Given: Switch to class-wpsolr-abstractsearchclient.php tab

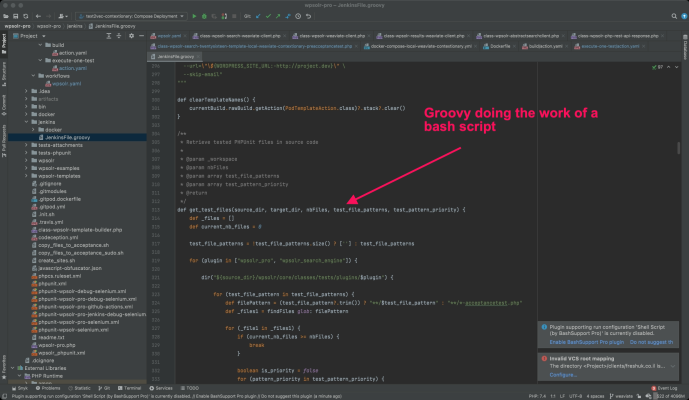Looking at the screenshot, I should [x=521, y=36].
